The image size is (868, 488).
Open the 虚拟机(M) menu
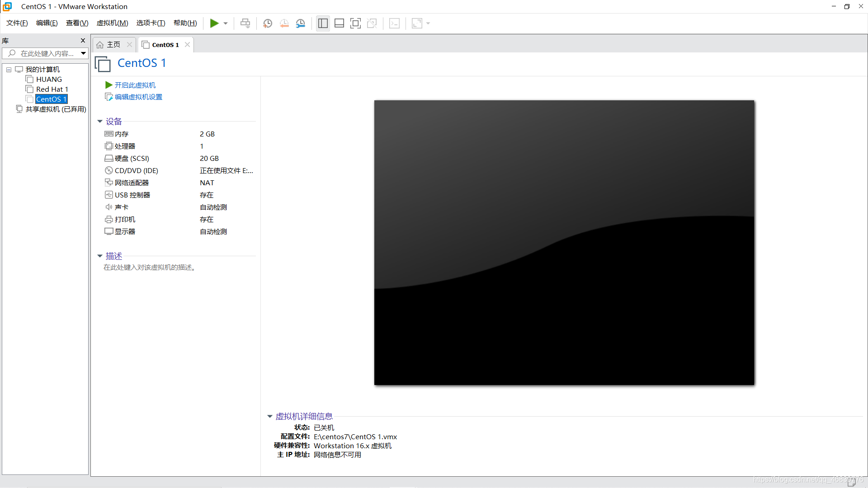pos(113,23)
